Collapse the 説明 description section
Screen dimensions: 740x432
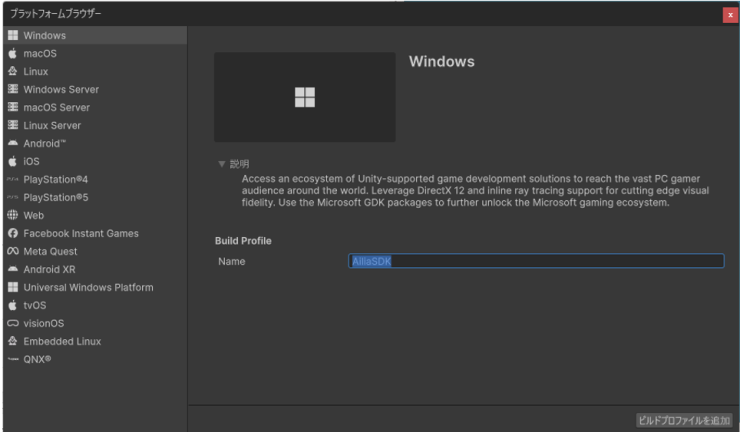coord(222,164)
